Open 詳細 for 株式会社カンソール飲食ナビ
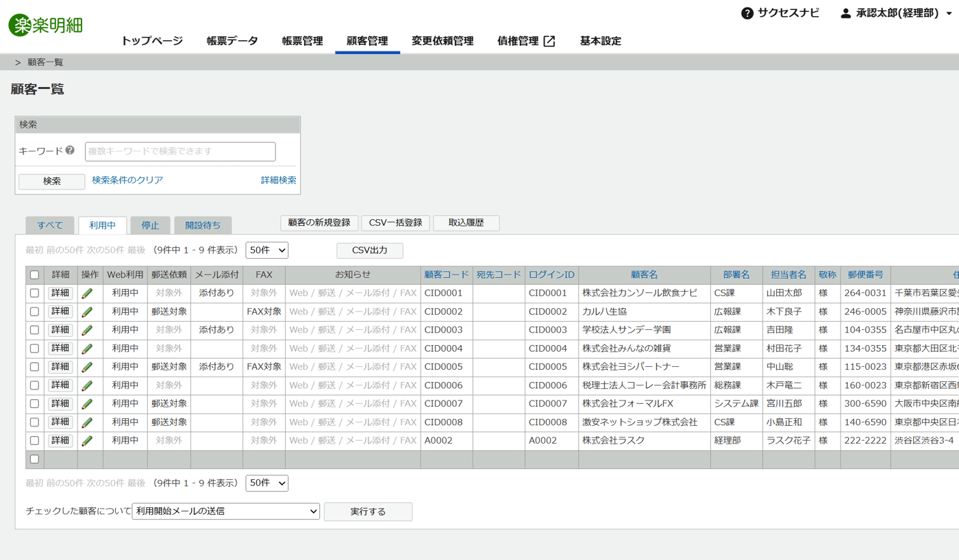Image resolution: width=959 pixels, height=560 pixels. [x=61, y=293]
